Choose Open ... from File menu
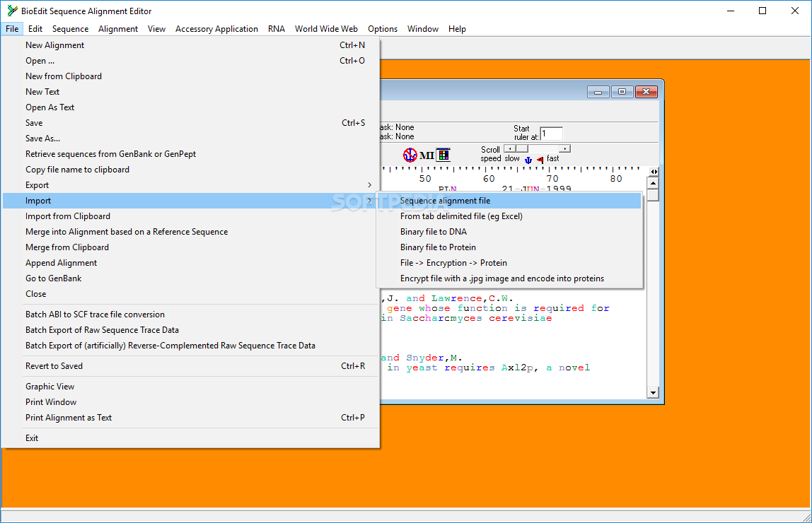Screen dimensions: 812x523 [x=191, y=61]
